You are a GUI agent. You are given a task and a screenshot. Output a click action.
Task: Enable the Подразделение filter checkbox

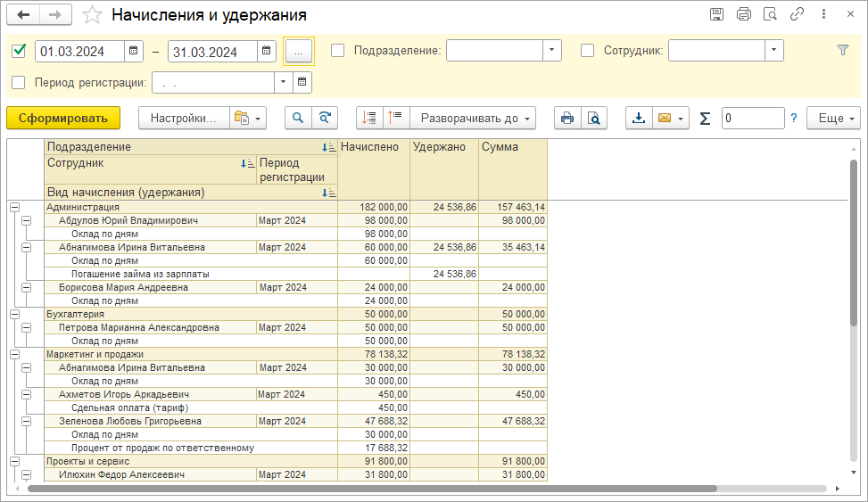[338, 51]
